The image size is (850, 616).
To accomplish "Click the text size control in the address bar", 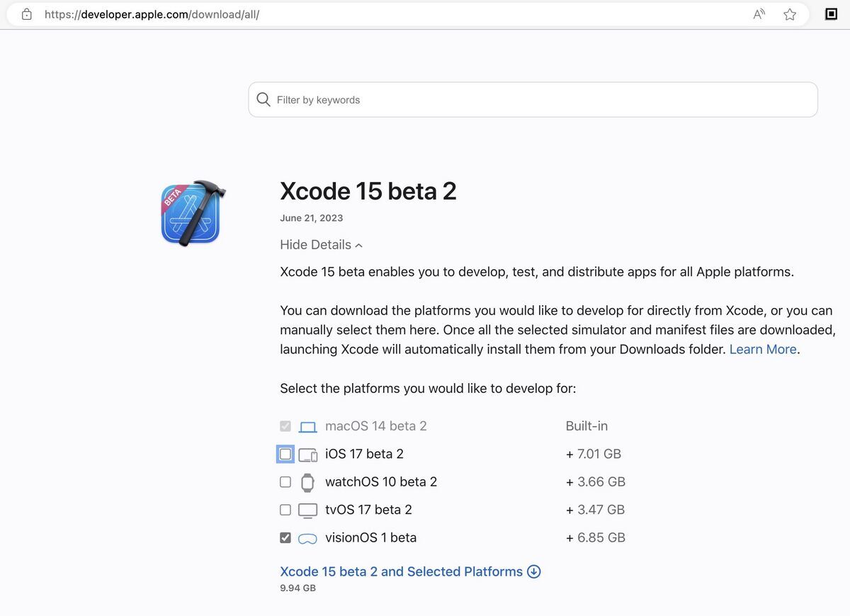I will [x=758, y=13].
